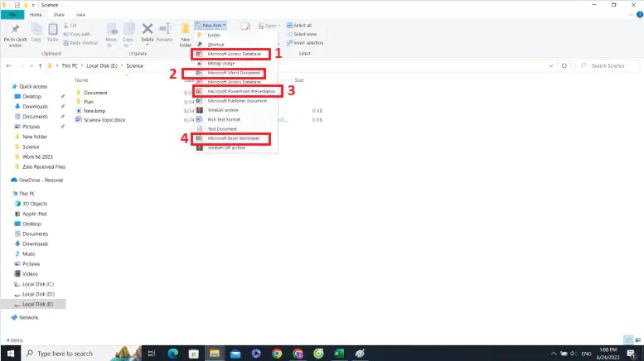
Task: Click the Rename ribbon icon
Action: coord(165,30)
